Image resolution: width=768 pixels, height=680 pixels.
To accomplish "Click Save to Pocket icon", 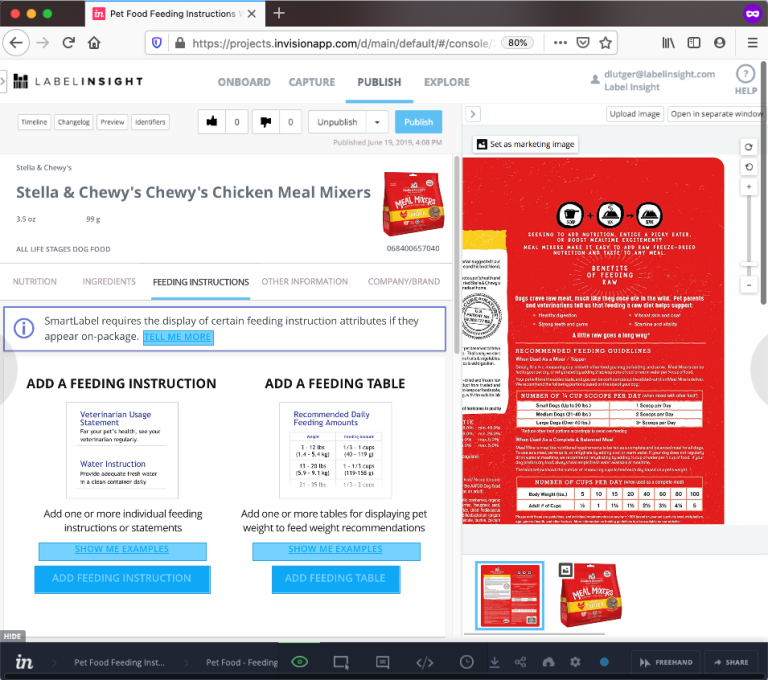I will (x=583, y=43).
